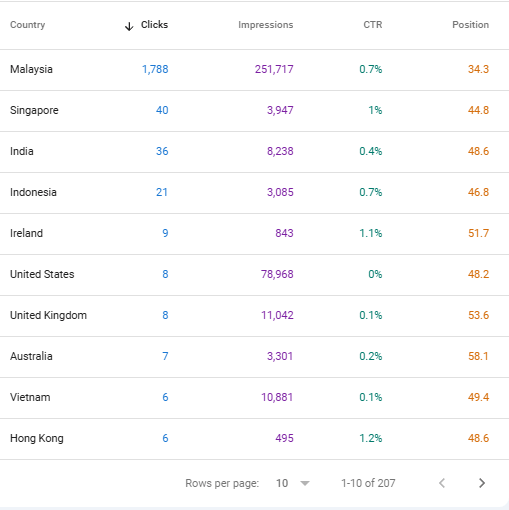Go to previous page of results

point(442,483)
